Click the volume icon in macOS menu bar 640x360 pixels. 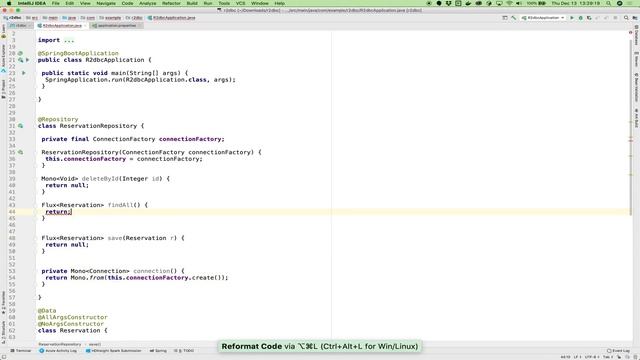point(519,3)
